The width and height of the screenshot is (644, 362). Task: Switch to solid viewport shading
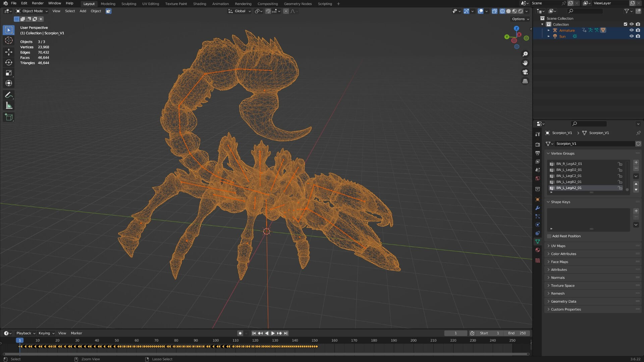(x=508, y=11)
